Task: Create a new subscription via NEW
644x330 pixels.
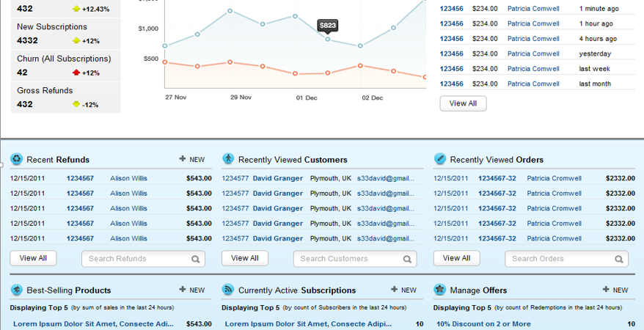Action: click(403, 290)
